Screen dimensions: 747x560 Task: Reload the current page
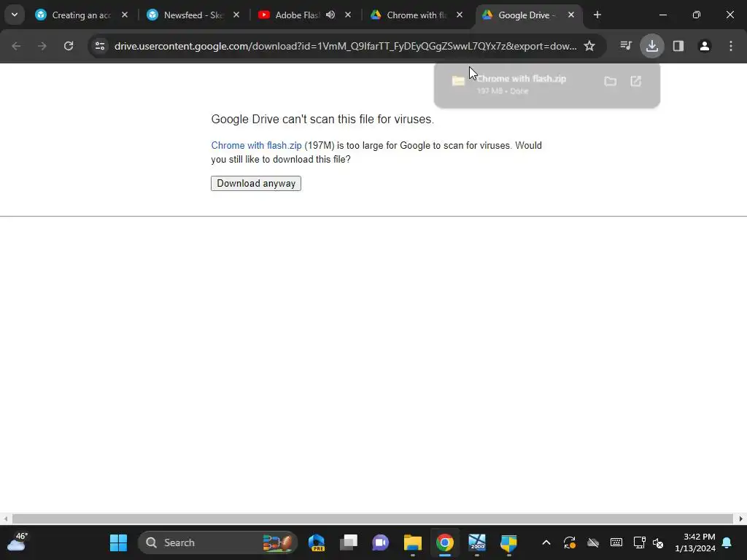click(69, 46)
